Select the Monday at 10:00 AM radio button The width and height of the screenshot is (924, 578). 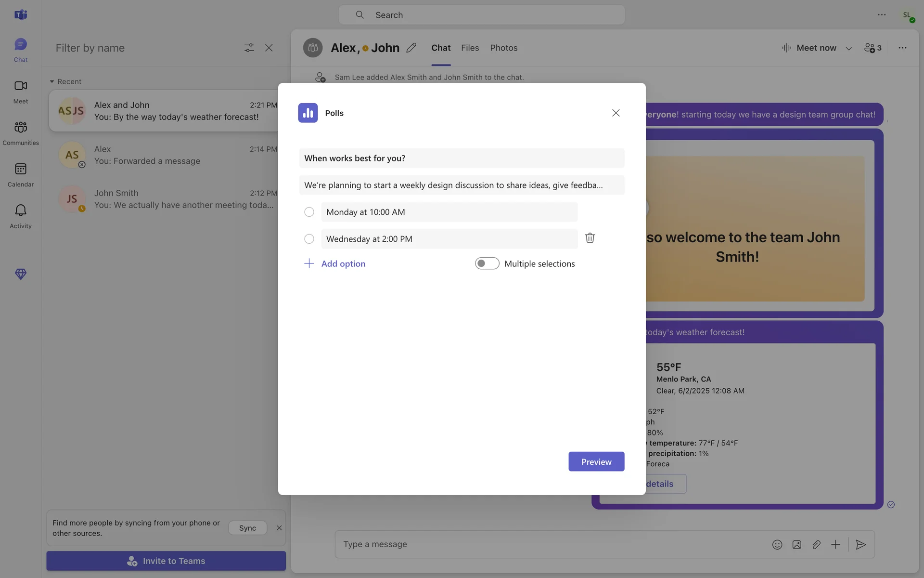coord(309,212)
